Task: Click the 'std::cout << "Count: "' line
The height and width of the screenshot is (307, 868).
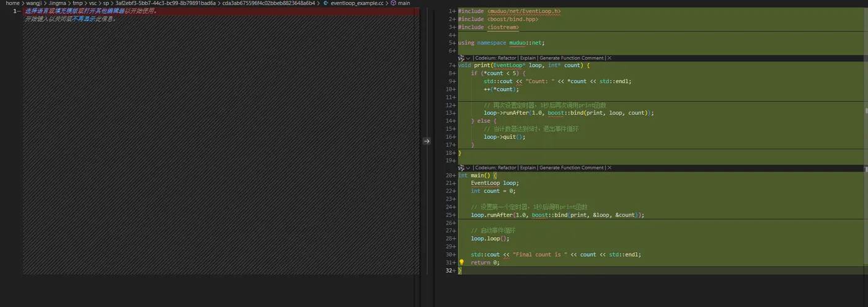Action: tap(557, 81)
